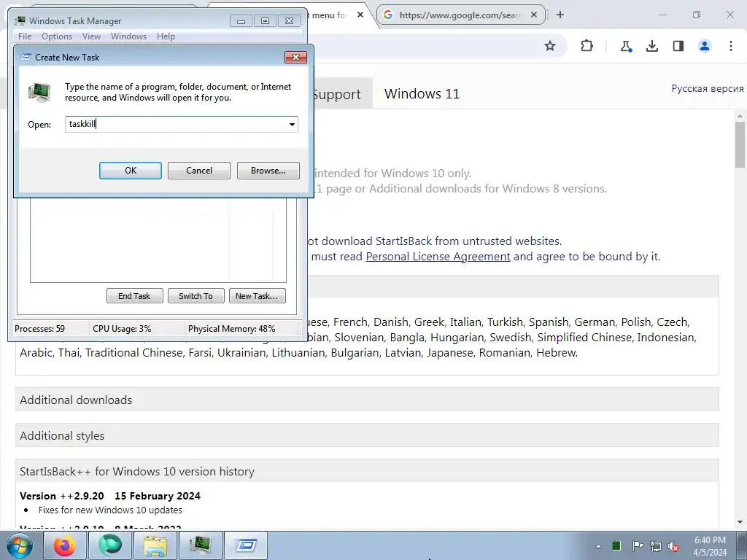Click End Task in Task Manager
This screenshot has height=560, width=747.
point(135,296)
